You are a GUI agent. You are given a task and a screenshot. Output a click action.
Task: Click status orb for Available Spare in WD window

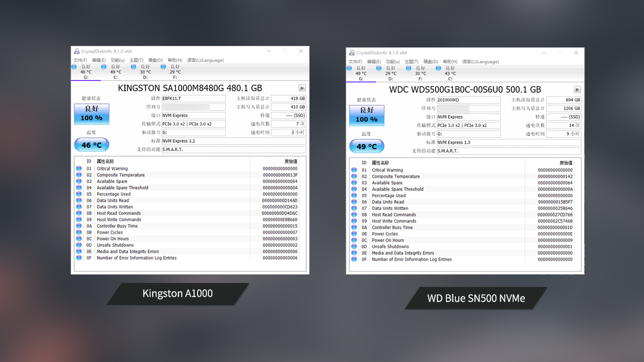pyautogui.click(x=354, y=183)
